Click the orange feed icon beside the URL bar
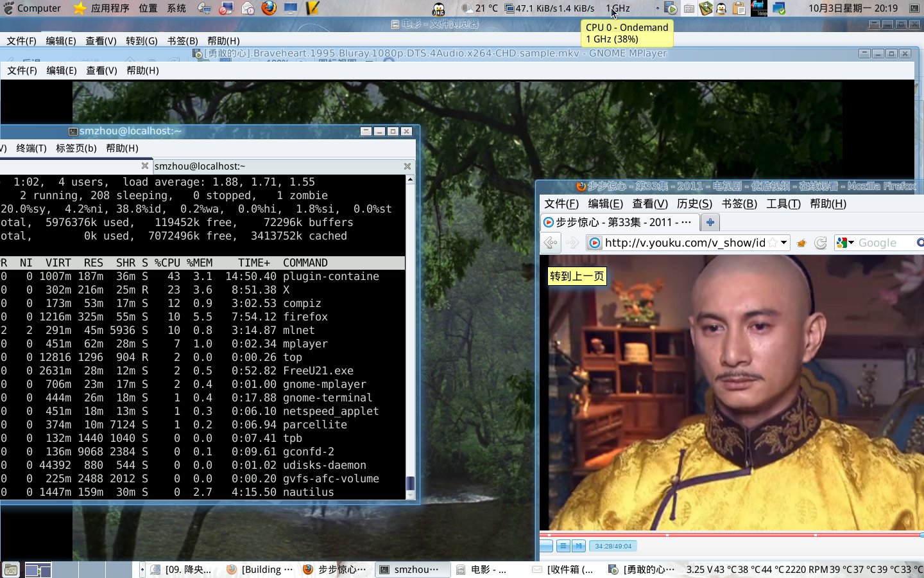 coord(801,243)
